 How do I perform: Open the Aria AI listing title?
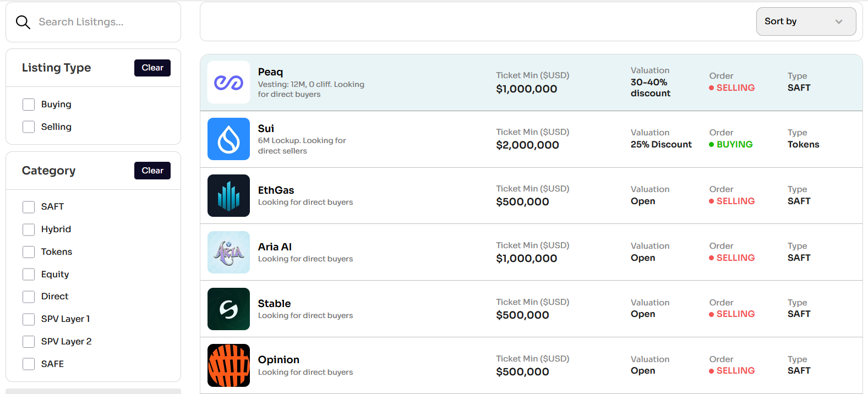point(275,247)
